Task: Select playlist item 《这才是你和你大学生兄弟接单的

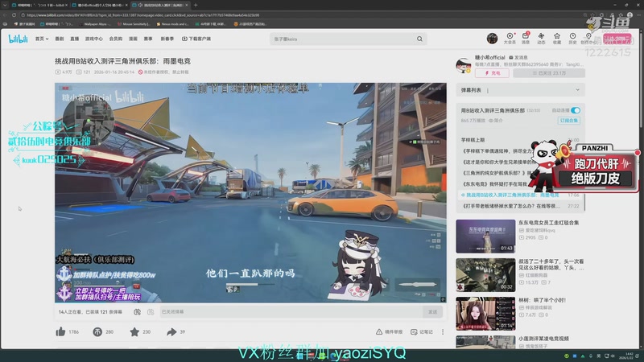Action: [x=498, y=162]
